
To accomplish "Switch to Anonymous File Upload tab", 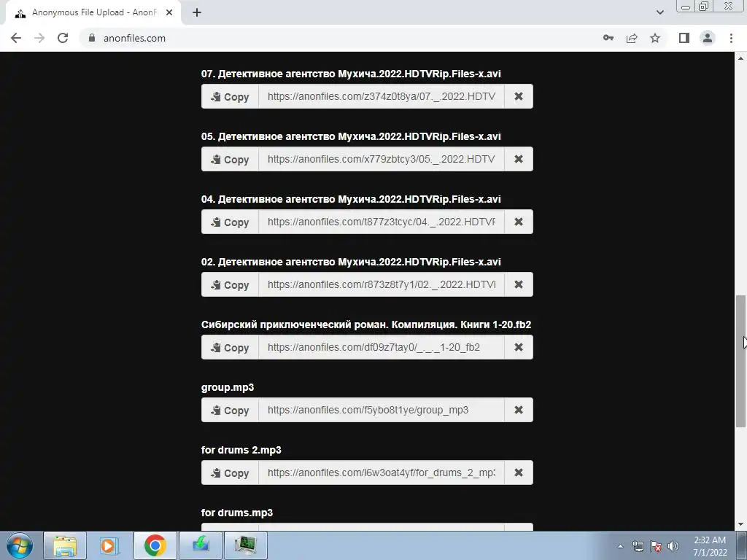I will pyautogui.click(x=93, y=13).
